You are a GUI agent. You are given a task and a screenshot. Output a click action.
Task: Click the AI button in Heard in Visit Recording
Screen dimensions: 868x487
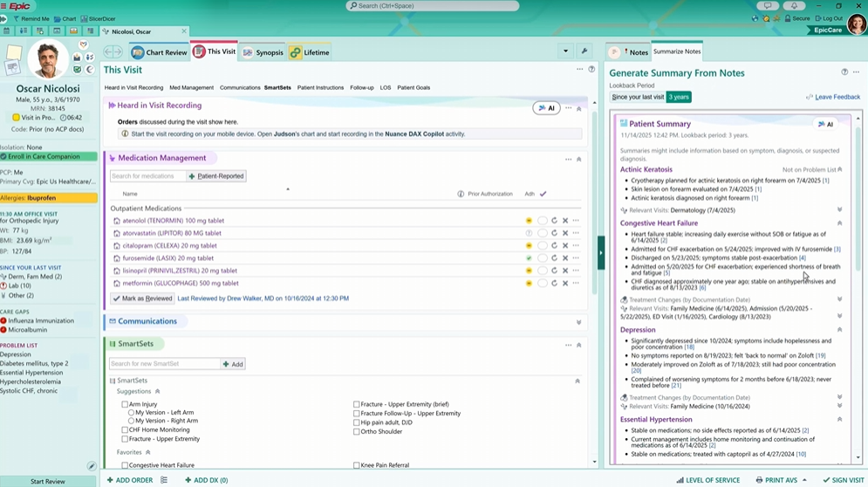click(x=546, y=108)
